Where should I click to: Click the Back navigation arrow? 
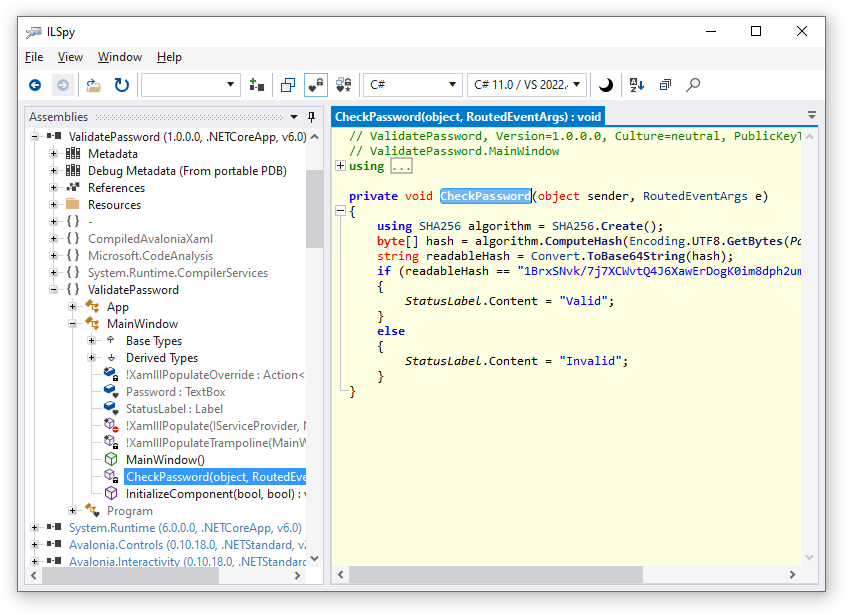[x=35, y=86]
